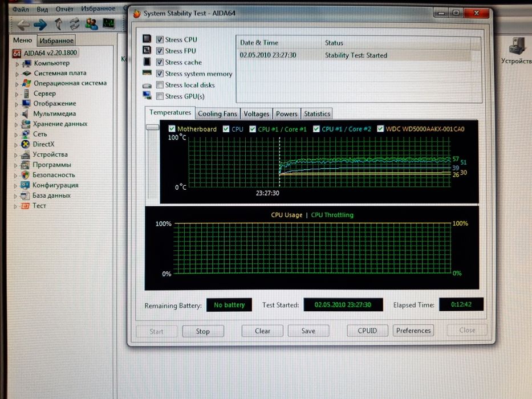Click the Безопасность shield icon
Image resolution: width=532 pixels, height=399 pixels.
click(25, 175)
